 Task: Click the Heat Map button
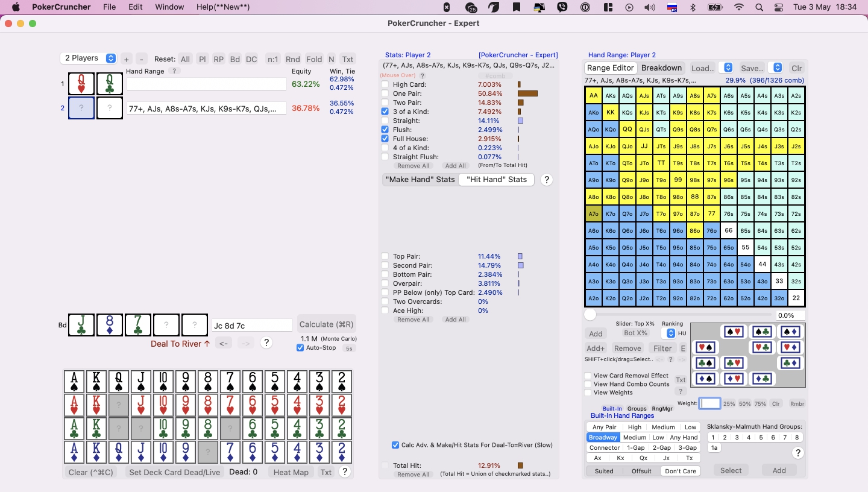pyautogui.click(x=291, y=472)
